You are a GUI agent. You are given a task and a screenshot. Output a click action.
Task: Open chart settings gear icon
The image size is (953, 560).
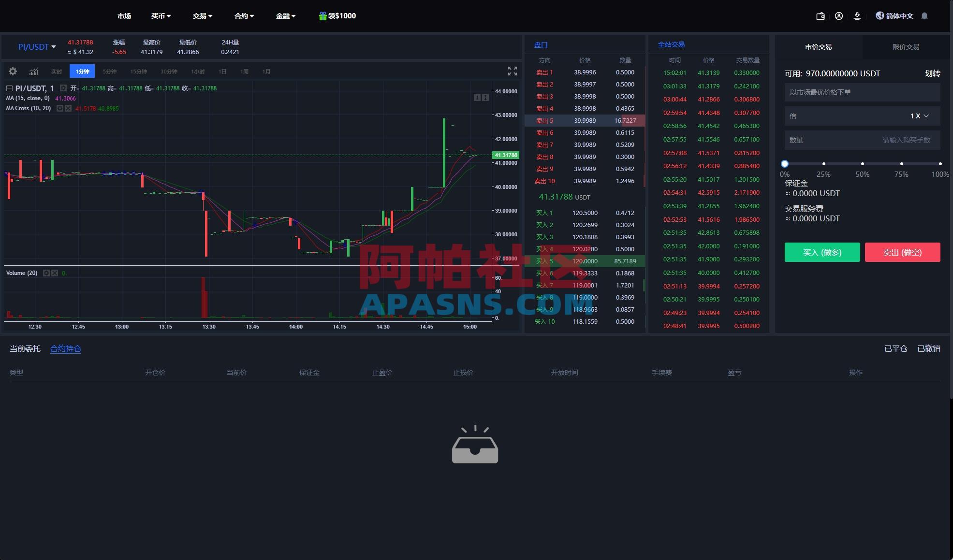pos(13,72)
